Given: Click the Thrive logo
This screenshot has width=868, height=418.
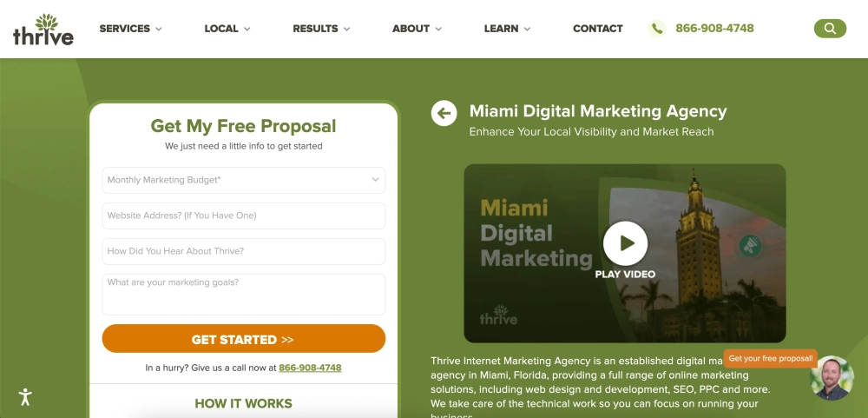Looking at the screenshot, I should 43,30.
